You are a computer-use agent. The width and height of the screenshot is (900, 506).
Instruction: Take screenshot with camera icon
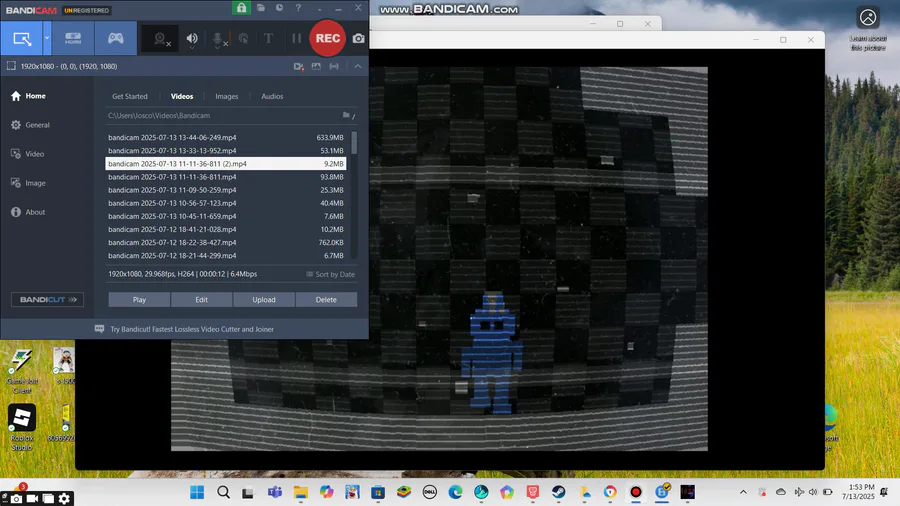(358, 38)
